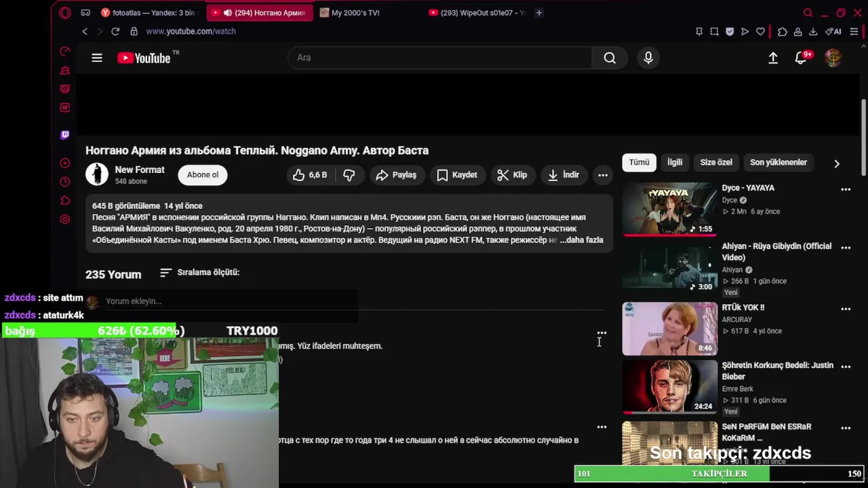Open options for RTÜK YOK video

846,309
